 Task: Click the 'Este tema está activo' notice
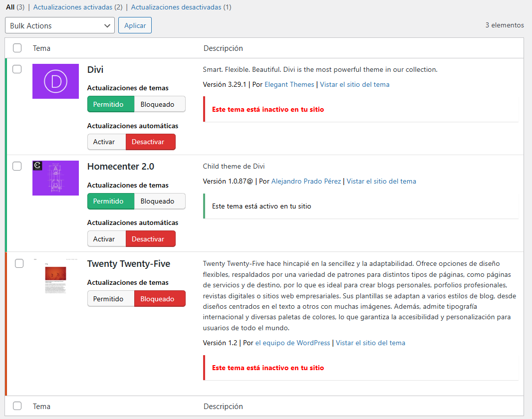coord(361,206)
